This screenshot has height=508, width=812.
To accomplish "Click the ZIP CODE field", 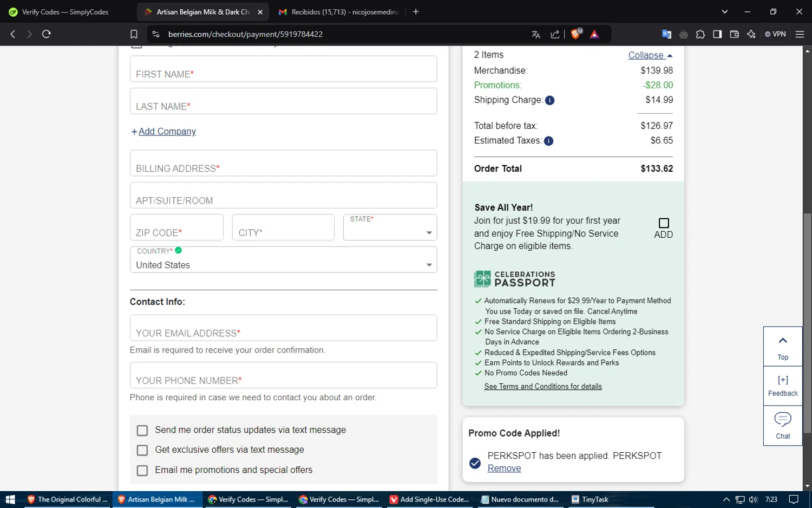I will coord(176,227).
